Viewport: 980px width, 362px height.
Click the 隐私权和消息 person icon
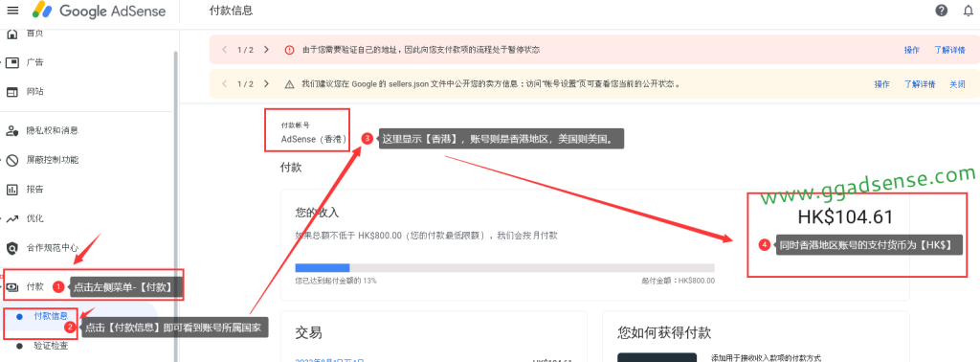pos(12,130)
